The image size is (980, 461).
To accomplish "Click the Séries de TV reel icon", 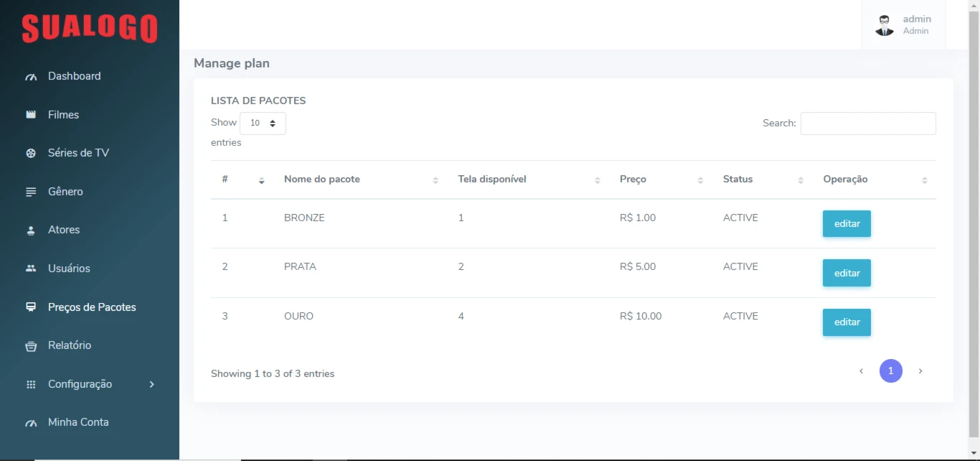I will tap(31, 153).
